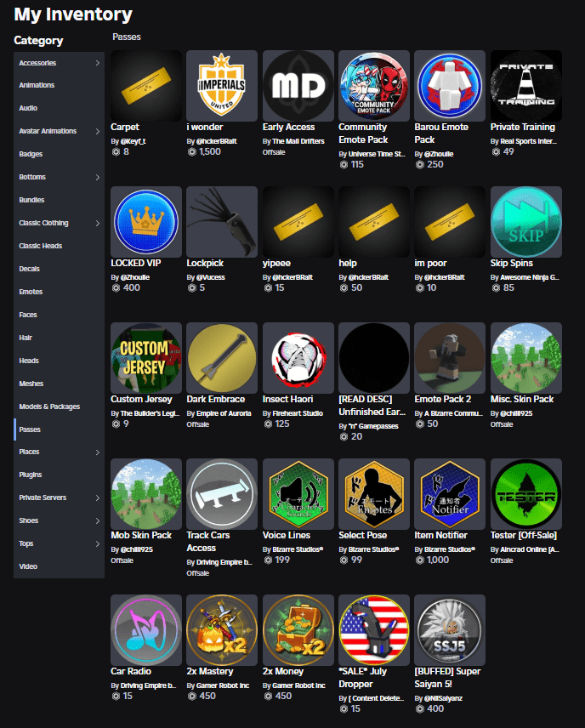Open the Car Radio pass icon
The height and width of the screenshot is (728, 585).
[146, 630]
